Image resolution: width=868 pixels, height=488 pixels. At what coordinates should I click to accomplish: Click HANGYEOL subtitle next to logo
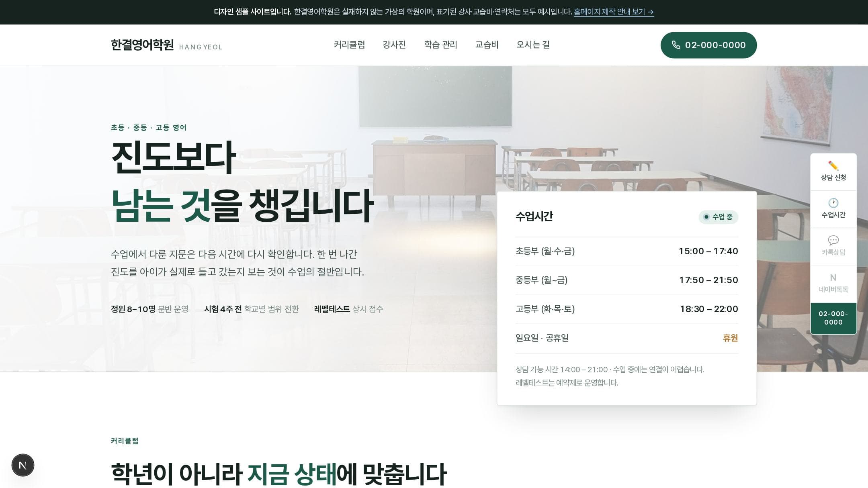click(201, 47)
